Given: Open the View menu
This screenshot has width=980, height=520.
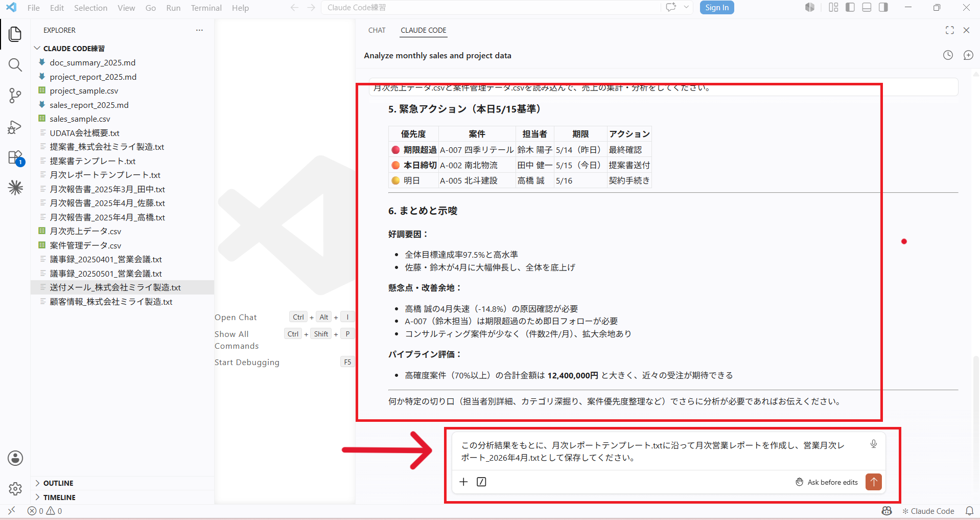Looking at the screenshot, I should point(126,8).
